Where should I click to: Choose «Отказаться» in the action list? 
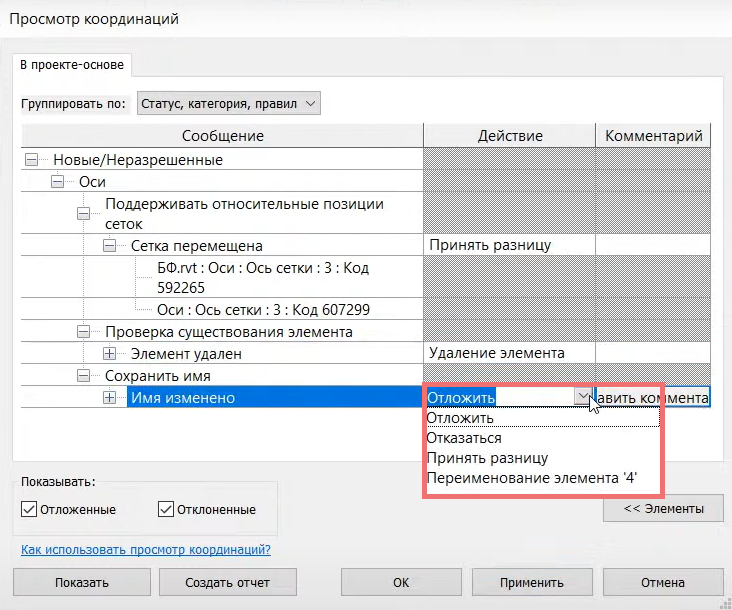point(542,438)
